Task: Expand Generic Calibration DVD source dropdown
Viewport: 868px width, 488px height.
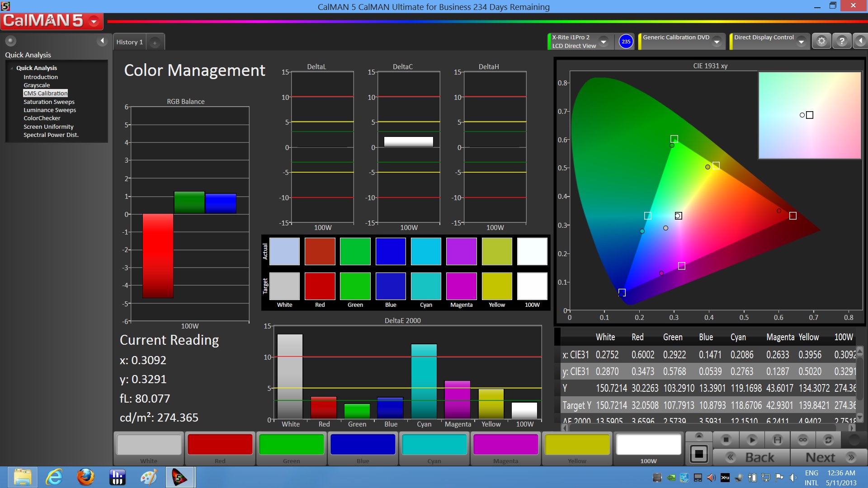Action: (x=717, y=42)
